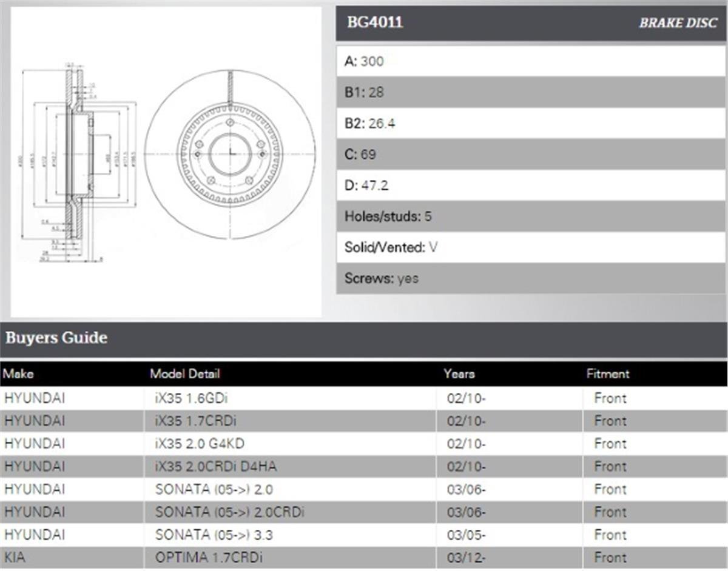This screenshot has height=571, width=728.
Task: Click Front fitment in the iX35 1.7CRDi row
Action: [610, 421]
